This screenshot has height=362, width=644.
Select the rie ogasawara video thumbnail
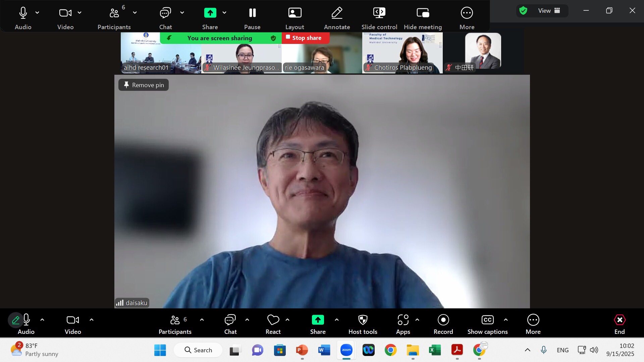(321, 55)
